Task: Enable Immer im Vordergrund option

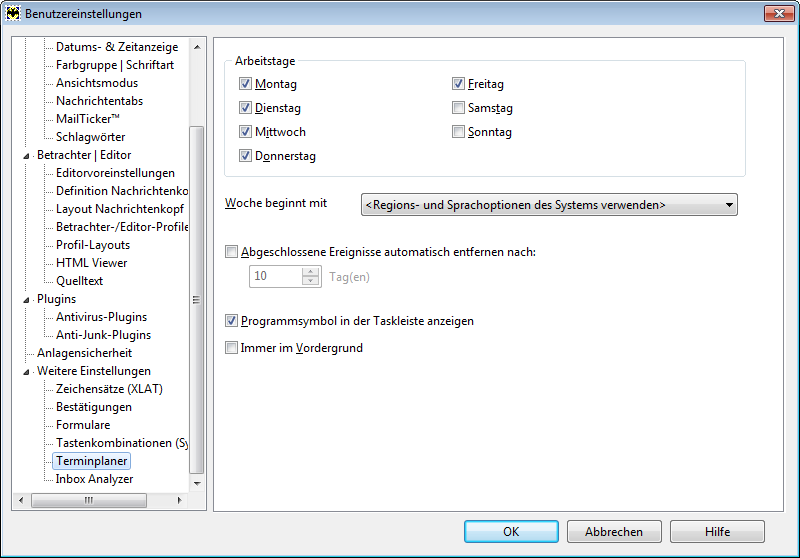Action: pyautogui.click(x=232, y=348)
